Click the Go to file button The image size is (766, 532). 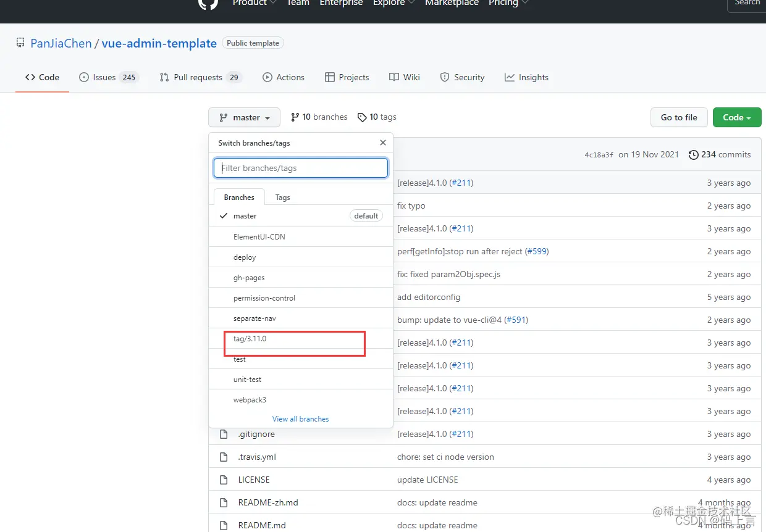coord(679,117)
